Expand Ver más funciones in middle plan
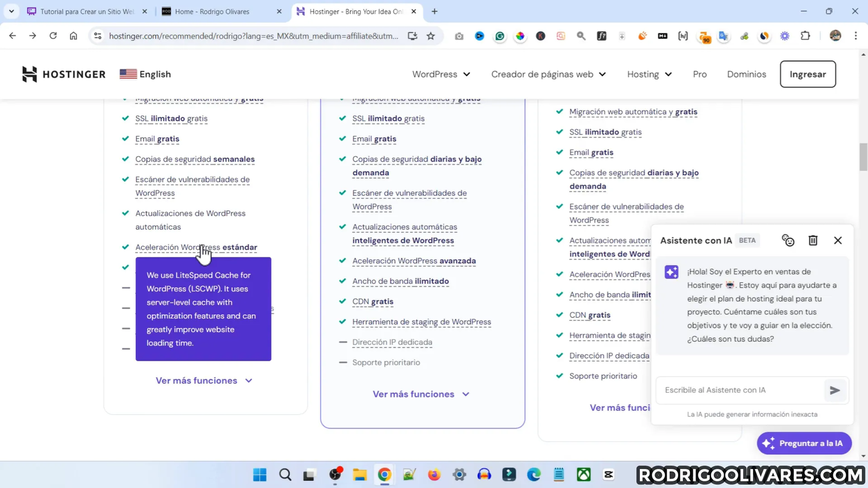The image size is (868, 488). [x=420, y=394]
